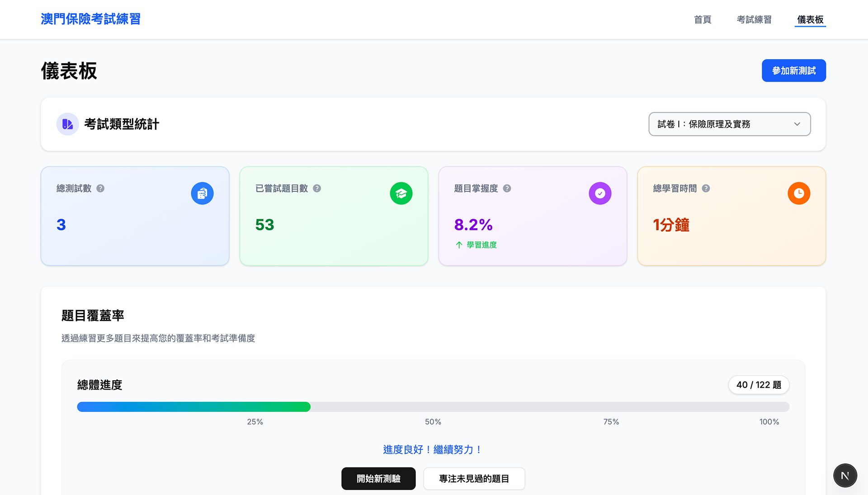This screenshot has width=868, height=495.
Task: Open the round N badge at bottom right
Action: pyautogui.click(x=844, y=476)
